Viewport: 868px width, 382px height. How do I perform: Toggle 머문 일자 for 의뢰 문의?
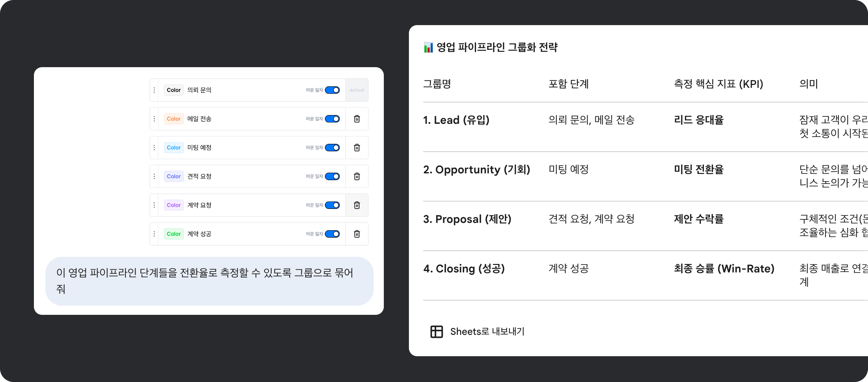332,90
